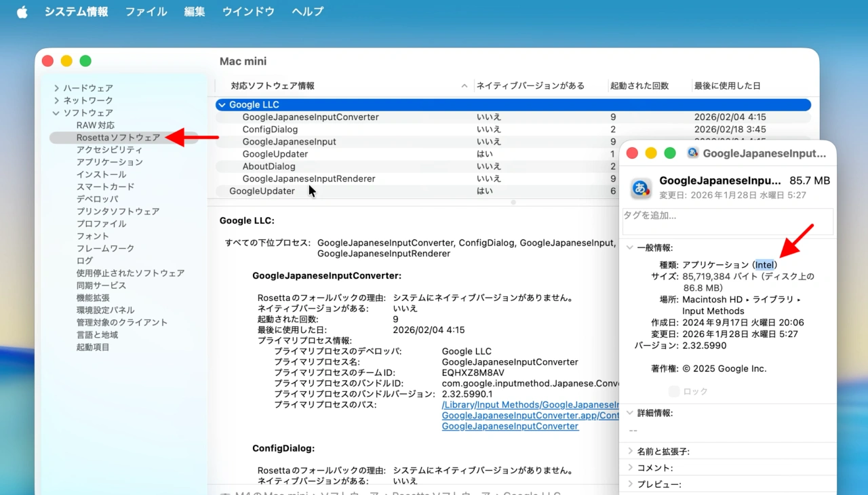Viewport: 868px width, 495px height.
Task: Expand the コメント section in the info window
Action: click(629, 467)
